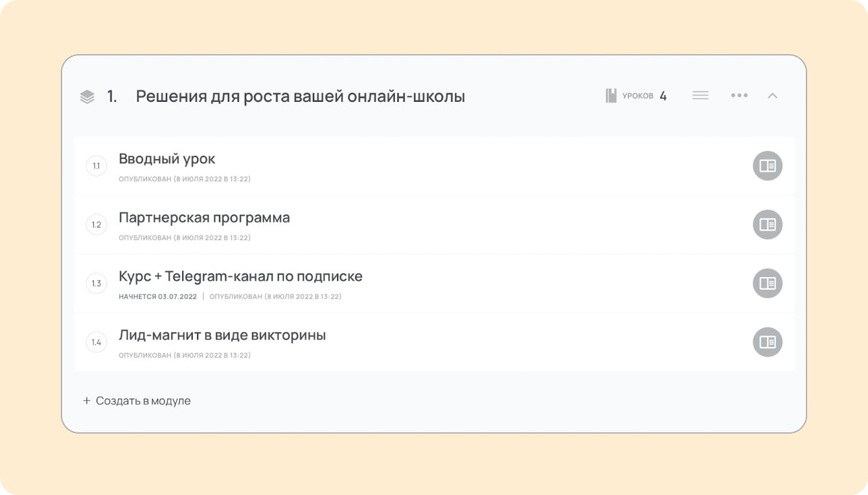
Task: Click the УРОКОВ 4 lesson counter
Action: pos(637,96)
